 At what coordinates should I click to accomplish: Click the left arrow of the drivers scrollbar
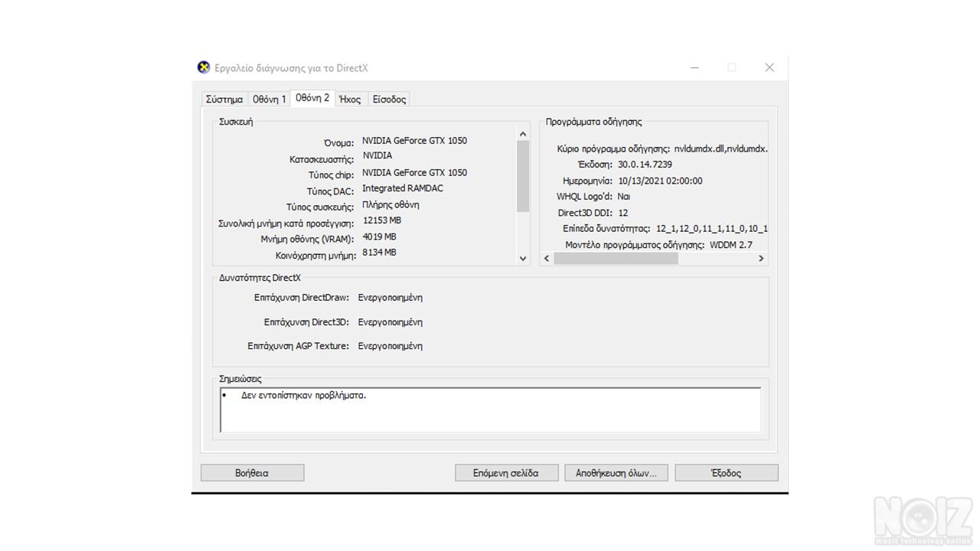tap(547, 259)
